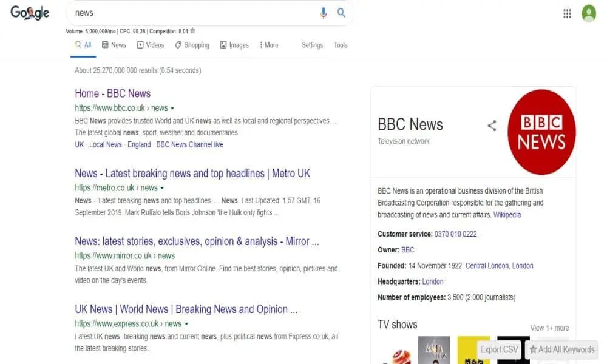
Task: Click the Number of employees line
Action: click(x=446, y=297)
